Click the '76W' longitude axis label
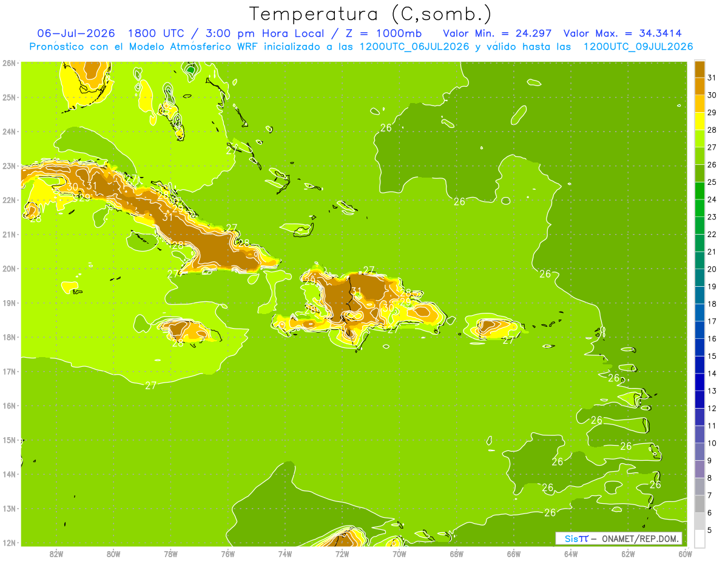The image size is (728, 562). (x=227, y=554)
